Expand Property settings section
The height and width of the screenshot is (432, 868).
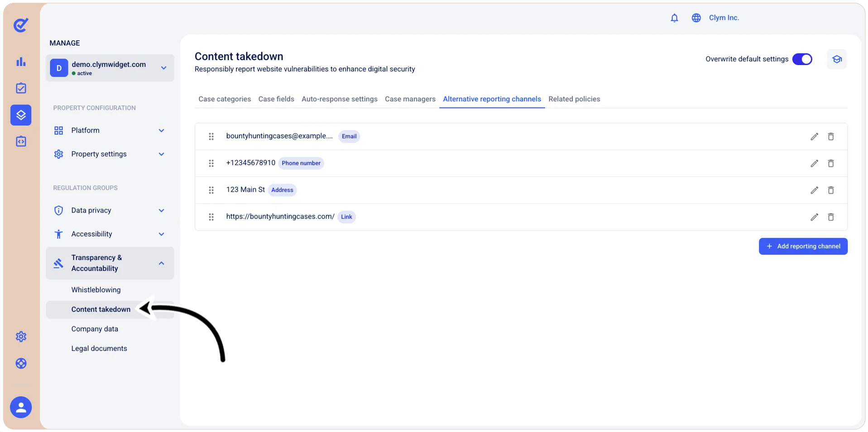coord(110,154)
